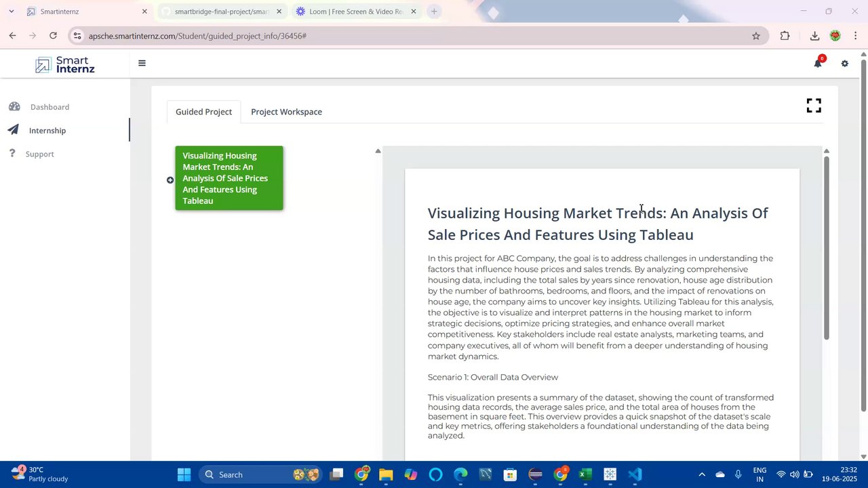Open the browser downloads panel
The width and height of the screenshot is (868, 488).
point(814,36)
